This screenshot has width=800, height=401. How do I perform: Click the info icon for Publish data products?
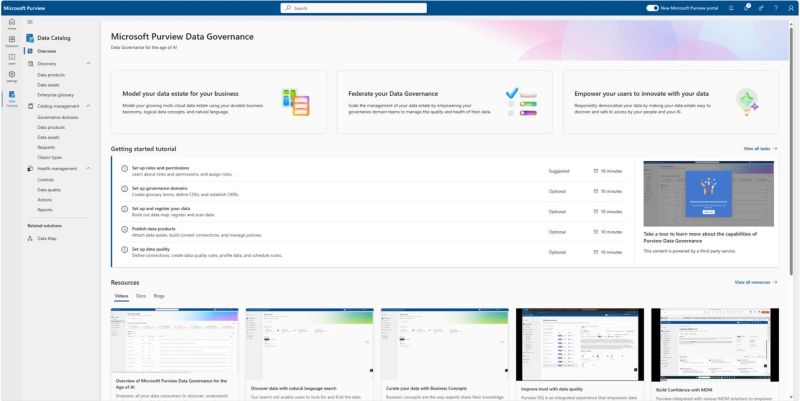tap(124, 230)
